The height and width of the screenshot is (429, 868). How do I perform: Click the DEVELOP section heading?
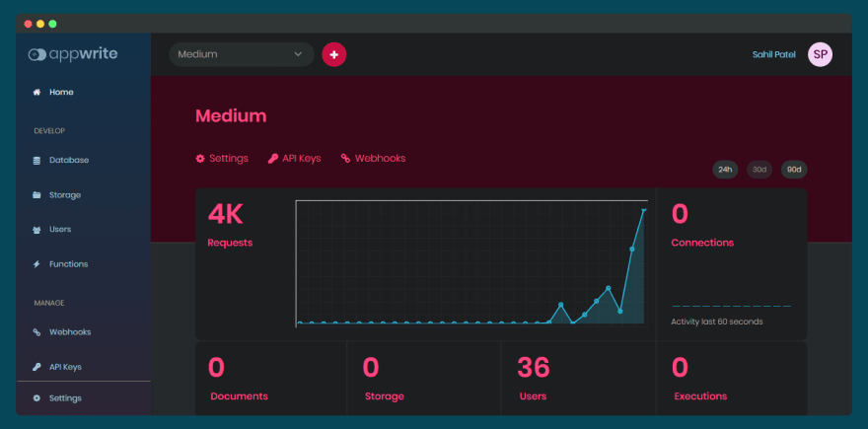pos(49,131)
